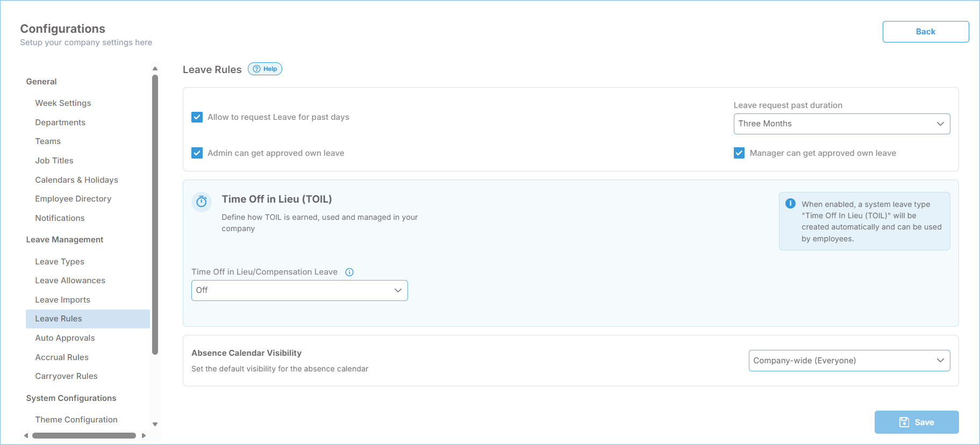
Task: Click the sidebar horizontal scrollbar thumb
Action: 84,435
